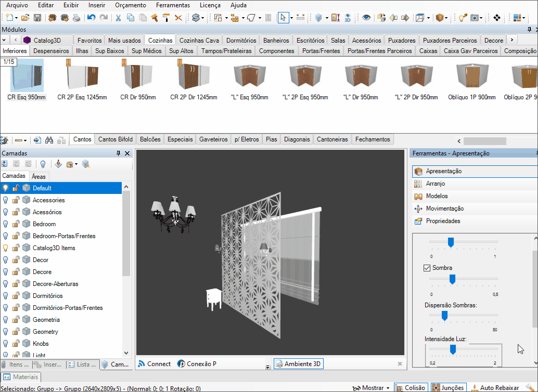
Task: Switch to Dormitórios catalog tab
Action: pyautogui.click(x=241, y=40)
